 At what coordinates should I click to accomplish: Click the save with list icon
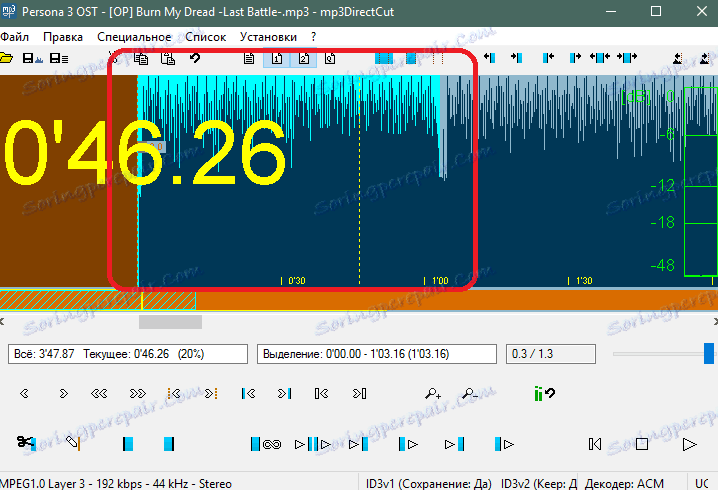[59, 58]
